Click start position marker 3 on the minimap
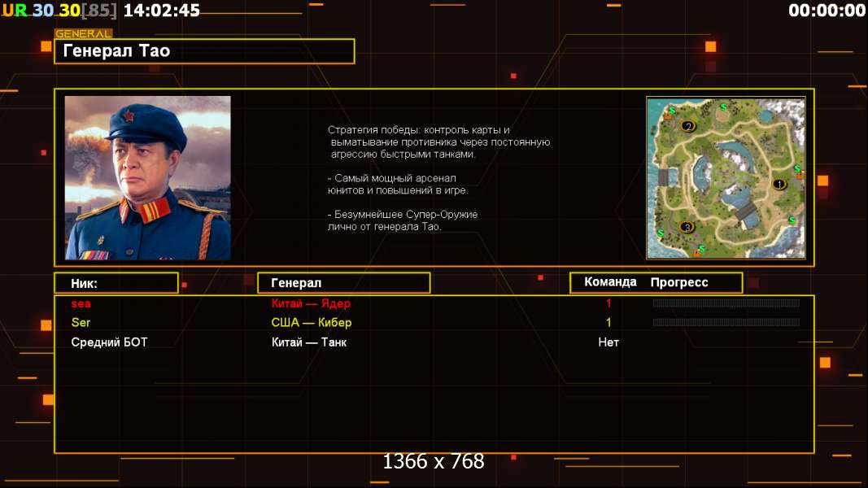 [x=687, y=227]
